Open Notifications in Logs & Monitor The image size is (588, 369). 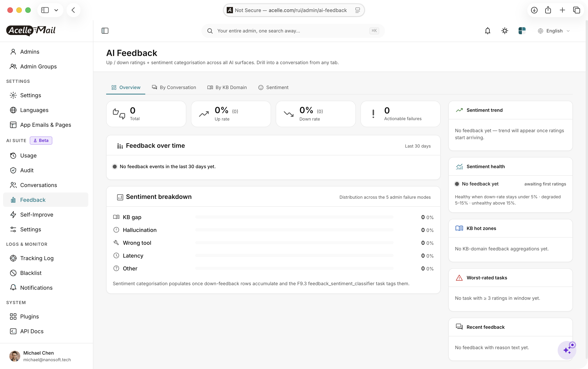[x=46, y=288]
